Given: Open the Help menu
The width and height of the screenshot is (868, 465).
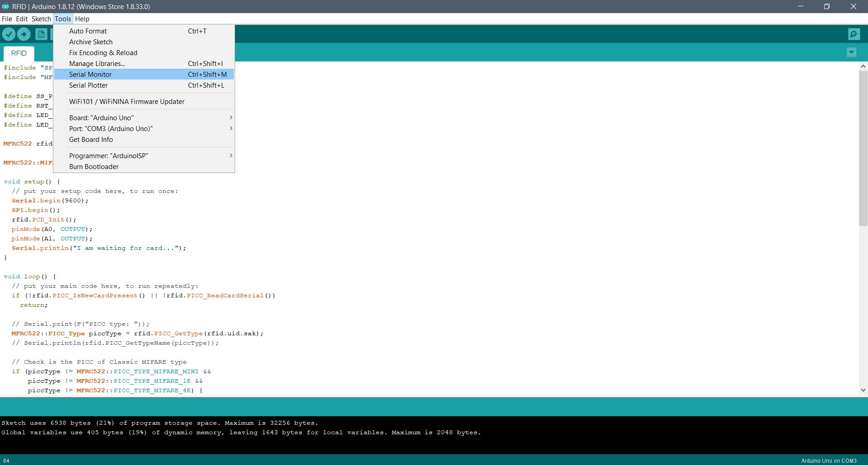Looking at the screenshot, I should (x=82, y=19).
